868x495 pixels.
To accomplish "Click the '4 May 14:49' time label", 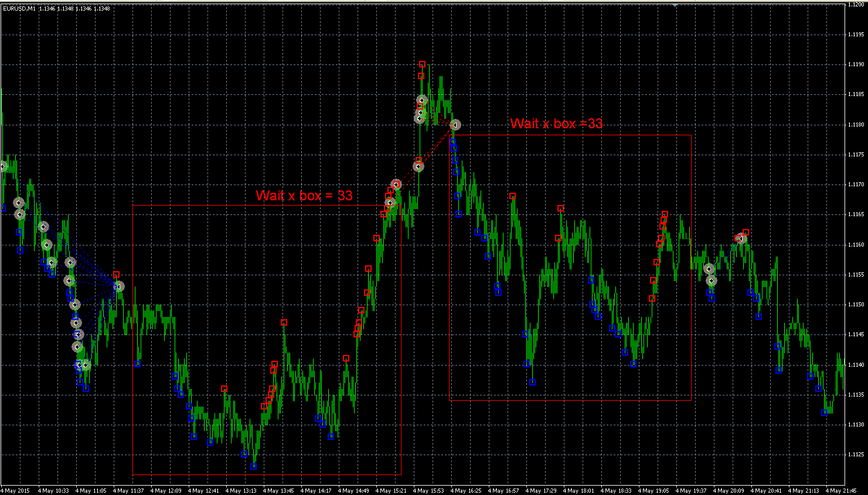I will click(353, 491).
